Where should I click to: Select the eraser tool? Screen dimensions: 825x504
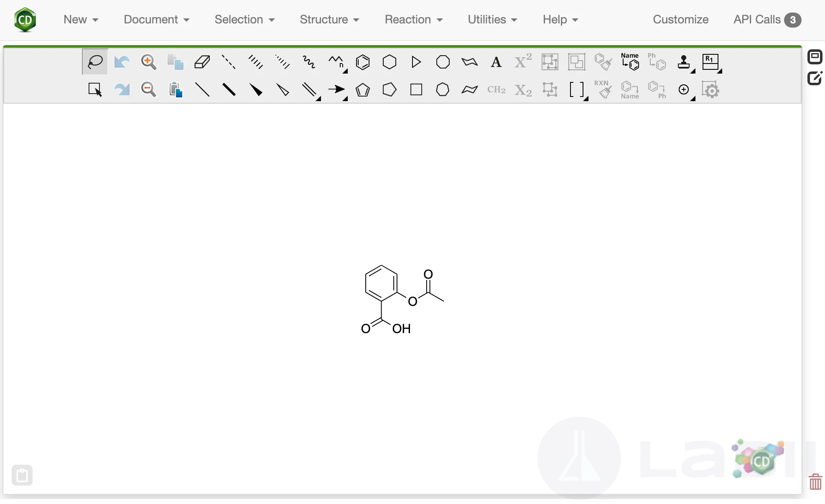202,61
